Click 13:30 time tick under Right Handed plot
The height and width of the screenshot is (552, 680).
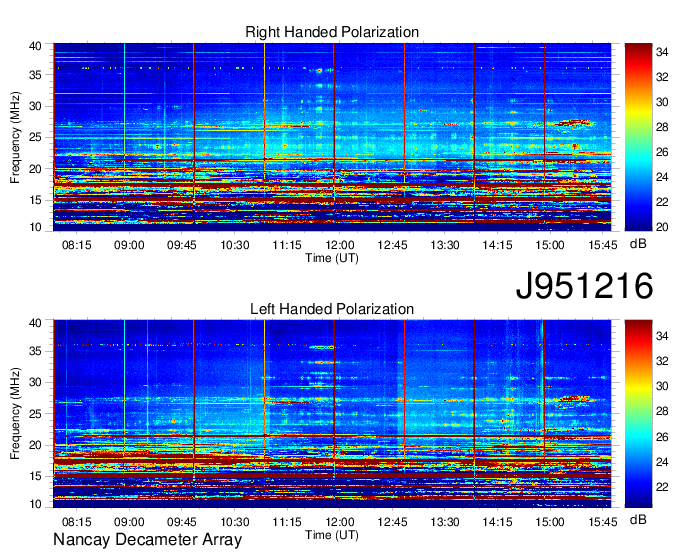[445, 245]
